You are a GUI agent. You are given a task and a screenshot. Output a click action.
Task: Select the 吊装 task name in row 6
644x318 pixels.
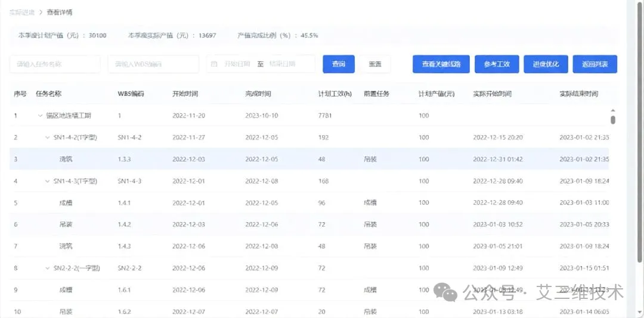66,225
